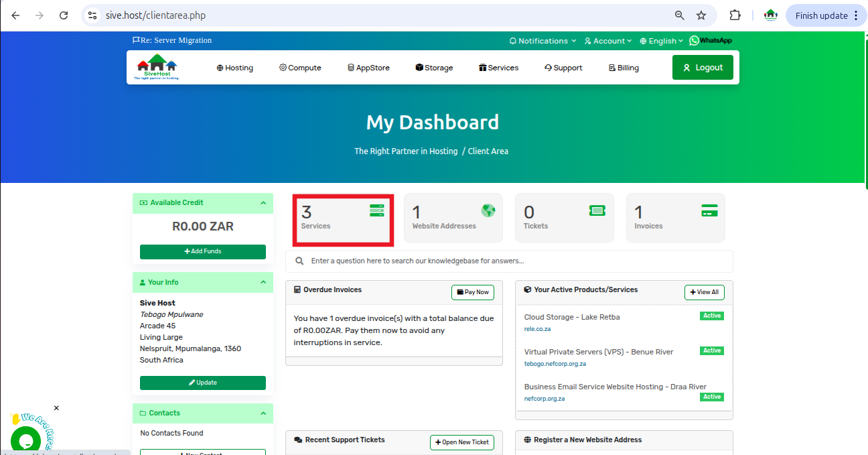Open the browser zoom magnifier icon
The image size is (868, 455).
pyautogui.click(x=679, y=15)
